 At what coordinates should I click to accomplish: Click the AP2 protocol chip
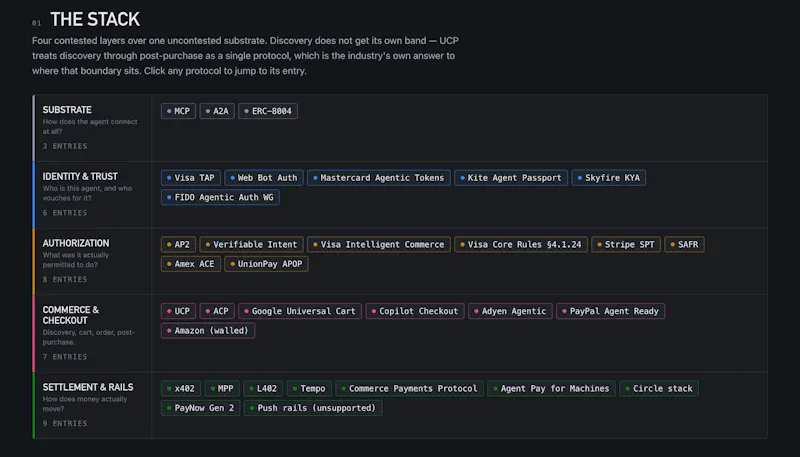point(179,245)
